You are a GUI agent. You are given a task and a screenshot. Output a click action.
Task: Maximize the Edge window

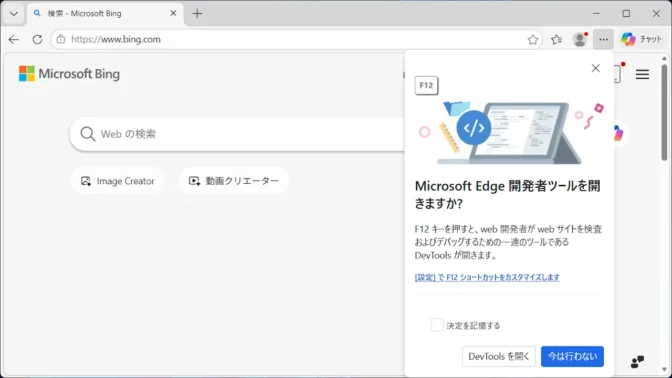click(x=626, y=14)
